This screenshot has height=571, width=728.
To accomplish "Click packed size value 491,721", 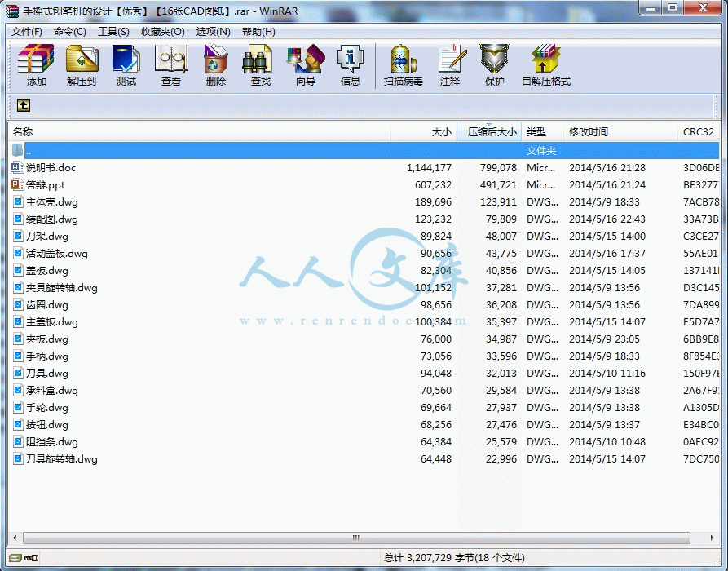I will tap(498, 185).
